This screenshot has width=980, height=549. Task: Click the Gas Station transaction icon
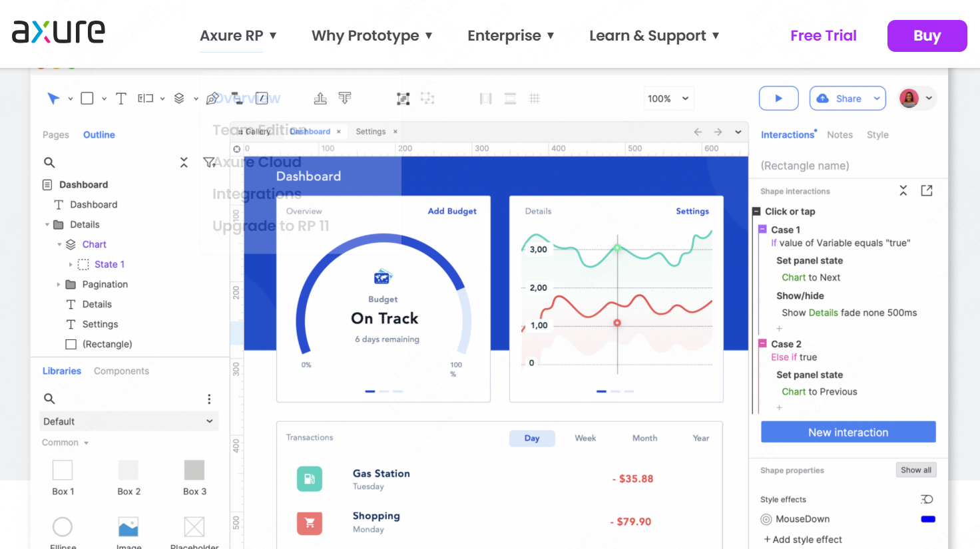310,479
